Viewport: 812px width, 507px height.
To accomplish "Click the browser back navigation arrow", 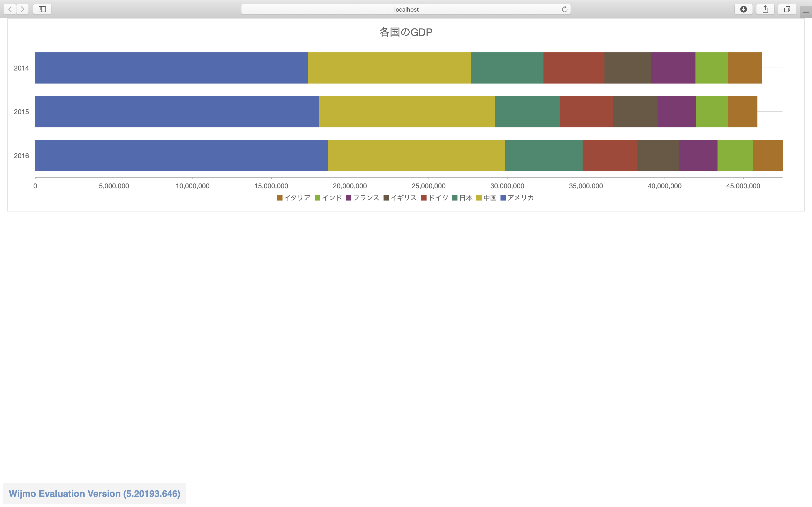I will [x=10, y=9].
